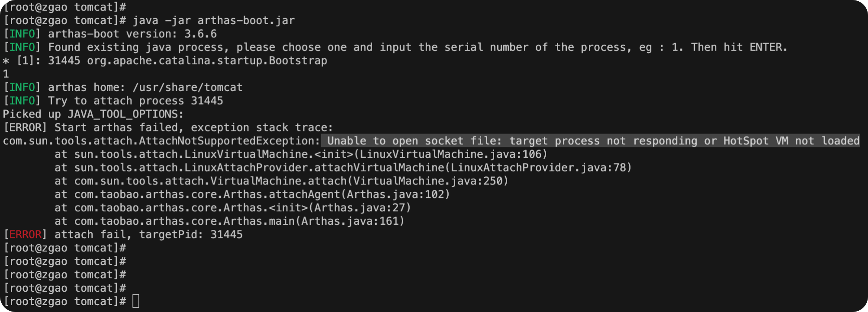The image size is (868, 312).
Task: Click the "/usr/share/tomcat" arthas home path
Action: pyautogui.click(x=187, y=87)
